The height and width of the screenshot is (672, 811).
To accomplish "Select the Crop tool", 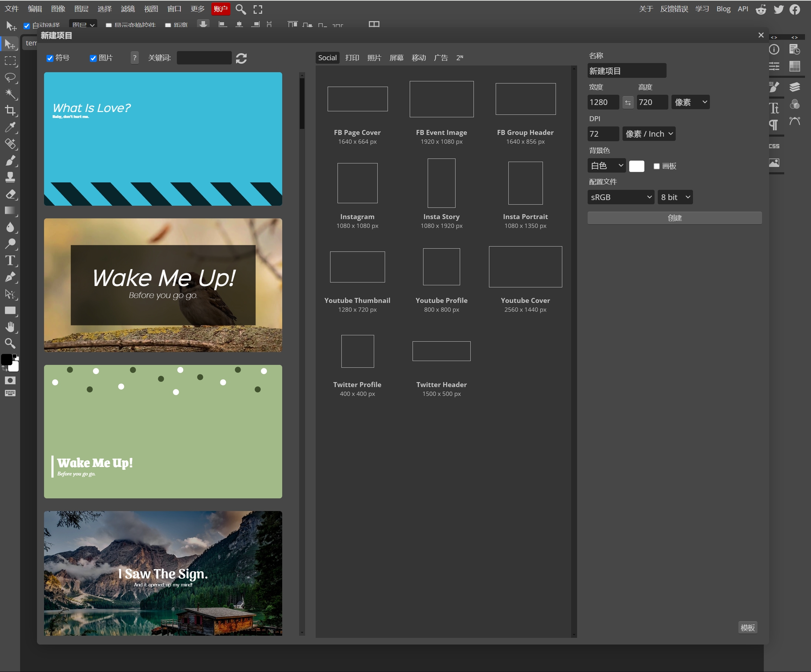I will [x=10, y=110].
